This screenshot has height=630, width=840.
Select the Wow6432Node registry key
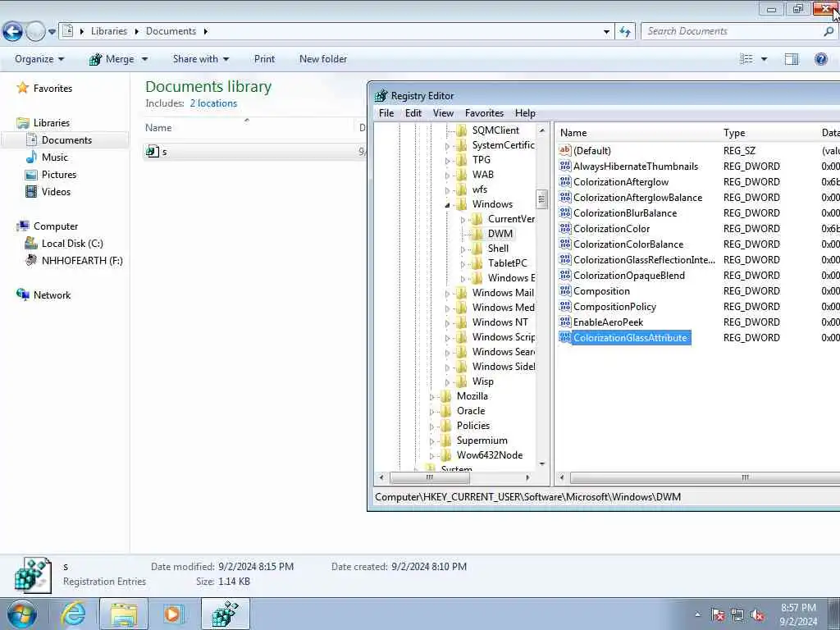click(490, 455)
